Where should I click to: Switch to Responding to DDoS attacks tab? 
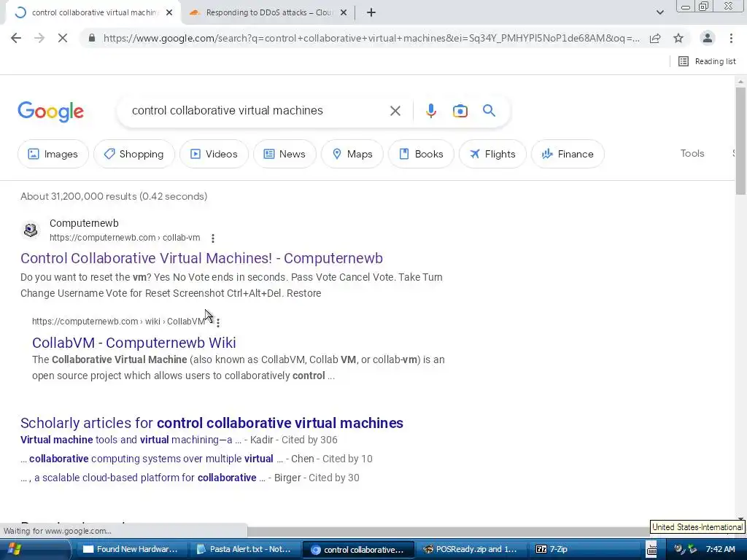[268, 12]
